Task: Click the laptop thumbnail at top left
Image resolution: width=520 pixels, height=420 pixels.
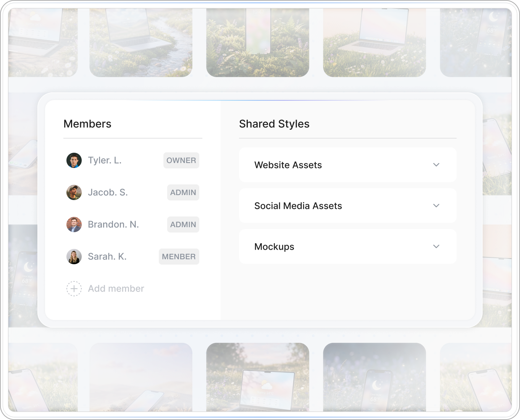Action: click(43, 42)
